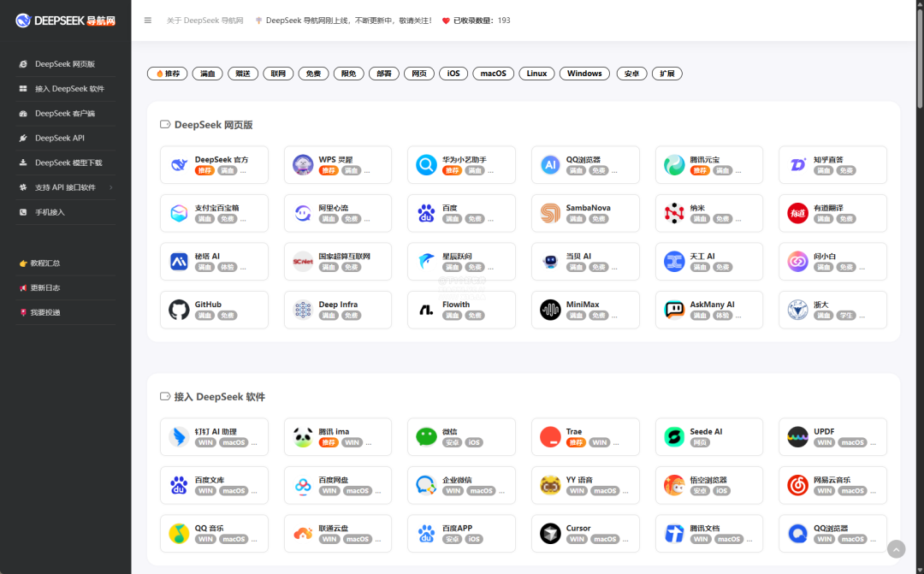Filter by the 部署 tag button
This screenshot has height=574, width=924.
(x=384, y=74)
